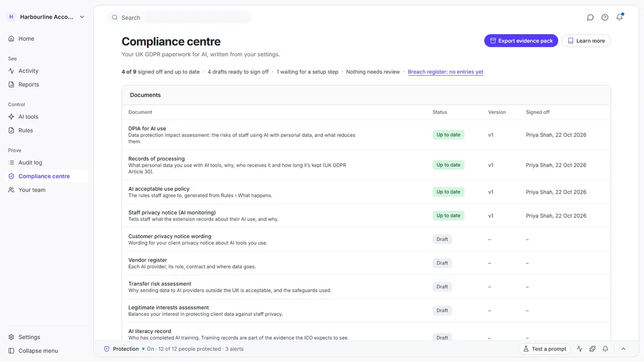
Task: Click the Activity pulse icon in sidebar
Action: click(x=11, y=71)
